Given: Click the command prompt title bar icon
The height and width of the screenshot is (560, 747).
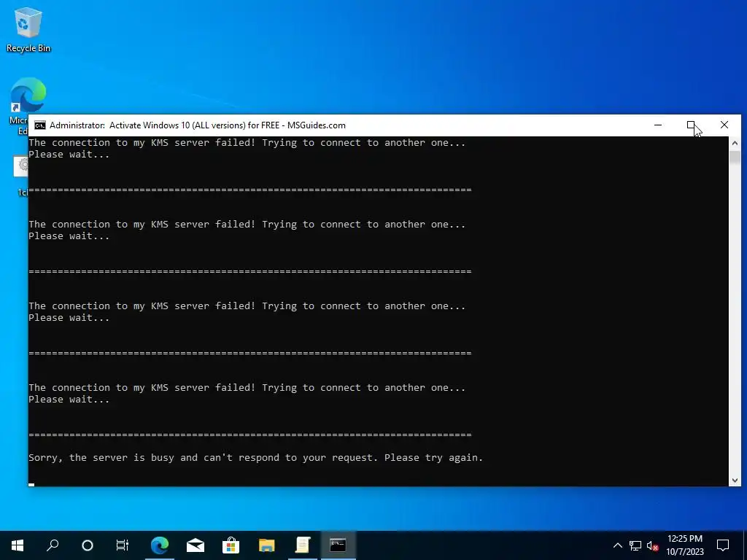Looking at the screenshot, I should click(40, 125).
